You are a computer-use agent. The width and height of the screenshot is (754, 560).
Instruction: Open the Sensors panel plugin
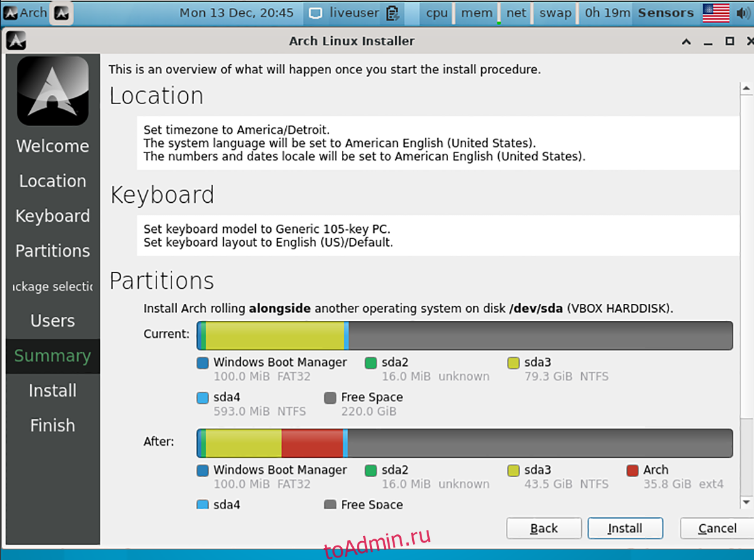[x=666, y=13]
